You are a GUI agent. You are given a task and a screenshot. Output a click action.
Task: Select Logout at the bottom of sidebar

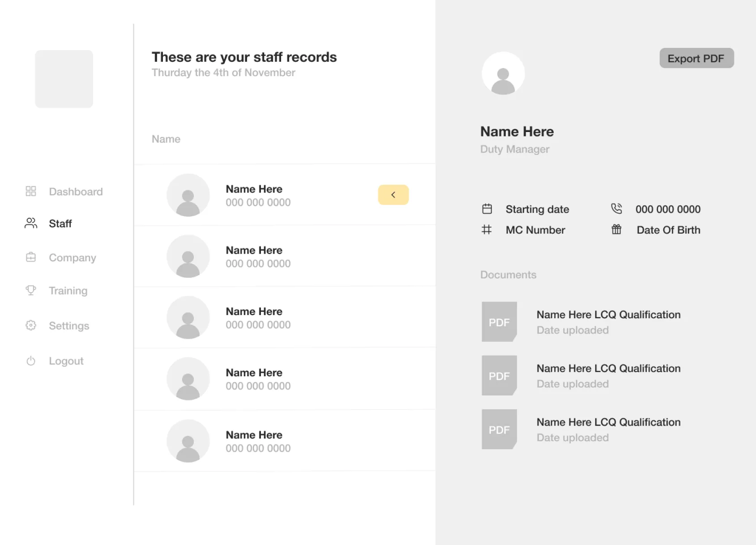66,361
